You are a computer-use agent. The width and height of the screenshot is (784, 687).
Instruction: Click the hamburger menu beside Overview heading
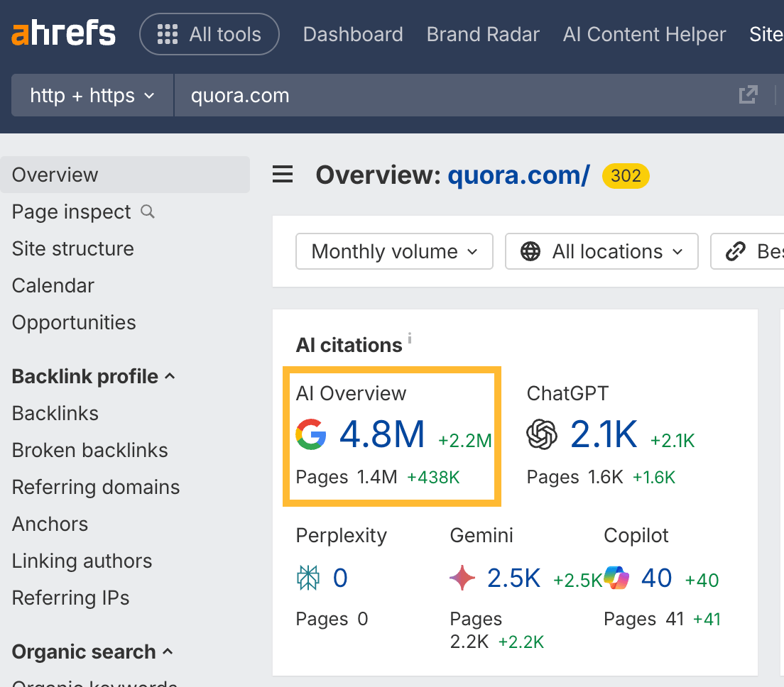tap(283, 175)
